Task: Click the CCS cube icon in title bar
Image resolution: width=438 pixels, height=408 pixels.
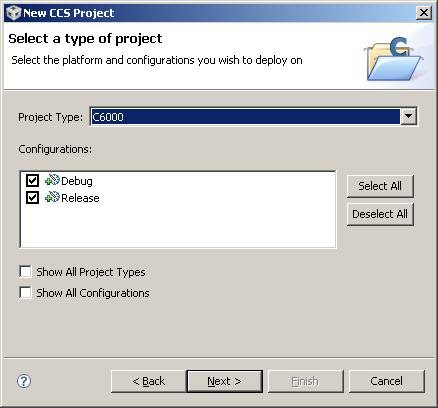Action: [x=14, y=13]
